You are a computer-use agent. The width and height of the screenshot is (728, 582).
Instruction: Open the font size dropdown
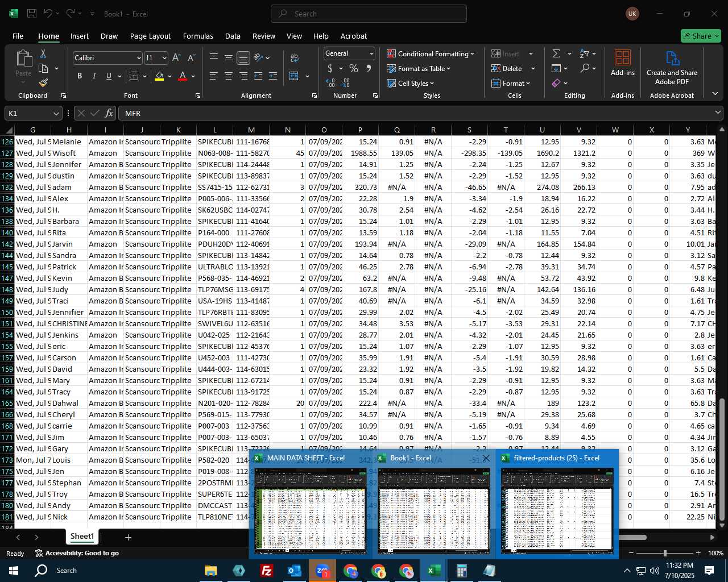tap(164, 58)
